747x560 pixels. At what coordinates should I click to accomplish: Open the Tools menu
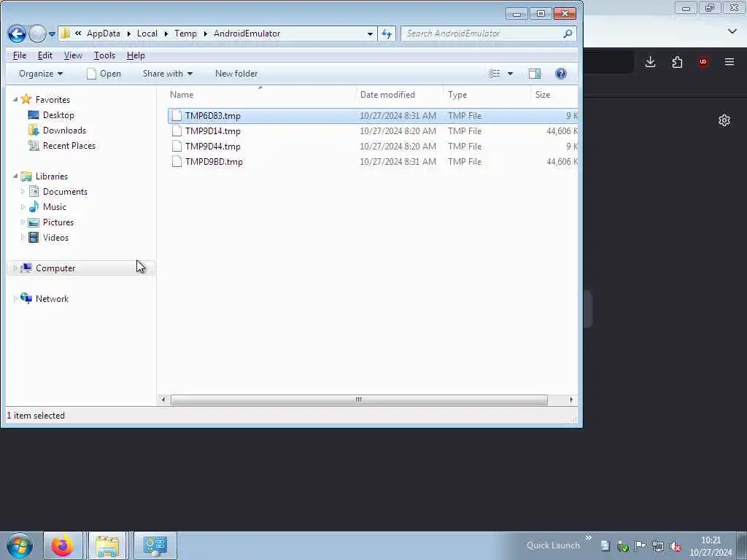coord(104,55)
